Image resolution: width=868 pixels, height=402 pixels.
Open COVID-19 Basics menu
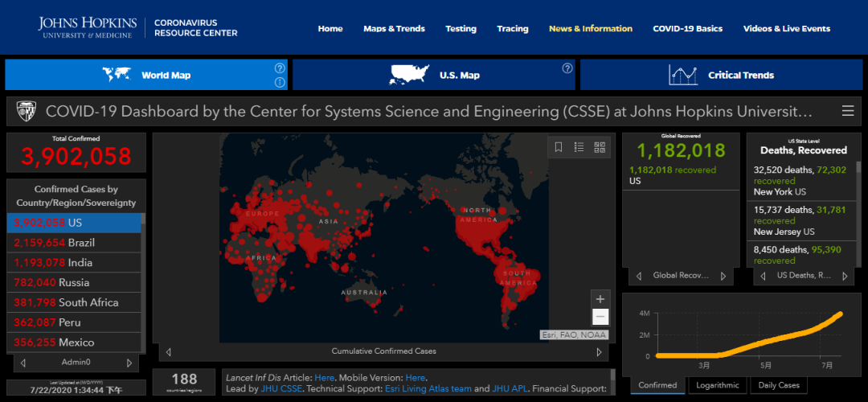pyautogui.click(x=687, y=29)
